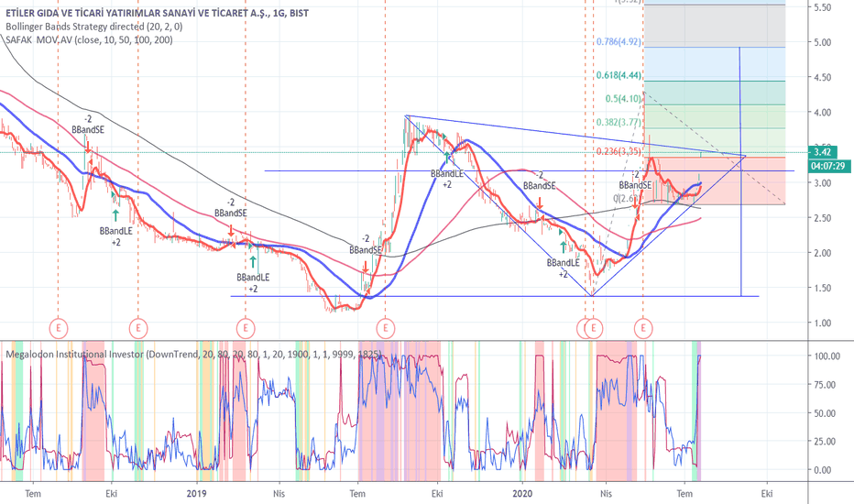854x504 pixels.
Task: Click the Nis label following 2020 on time axis
Action: point(606,494)
